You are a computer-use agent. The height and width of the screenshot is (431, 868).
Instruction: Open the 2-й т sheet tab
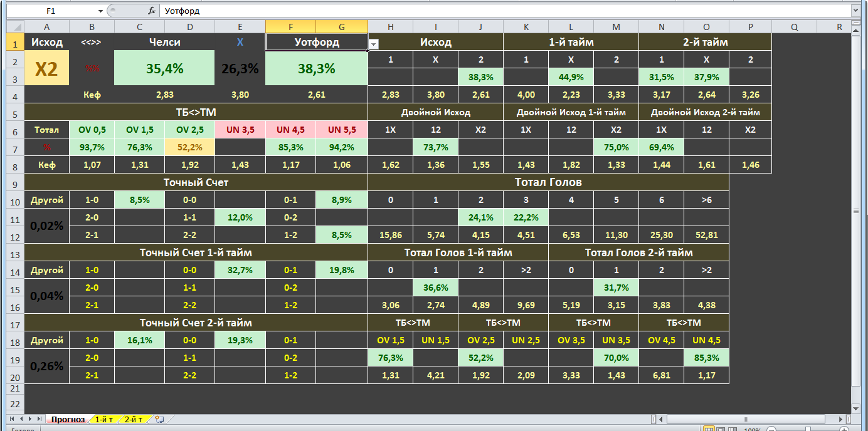click(133, 419)
